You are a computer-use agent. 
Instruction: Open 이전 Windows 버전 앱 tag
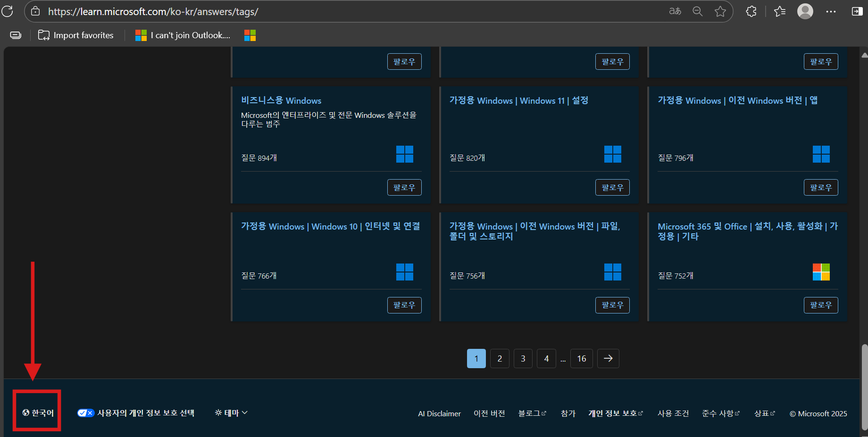tap(738, 100)
